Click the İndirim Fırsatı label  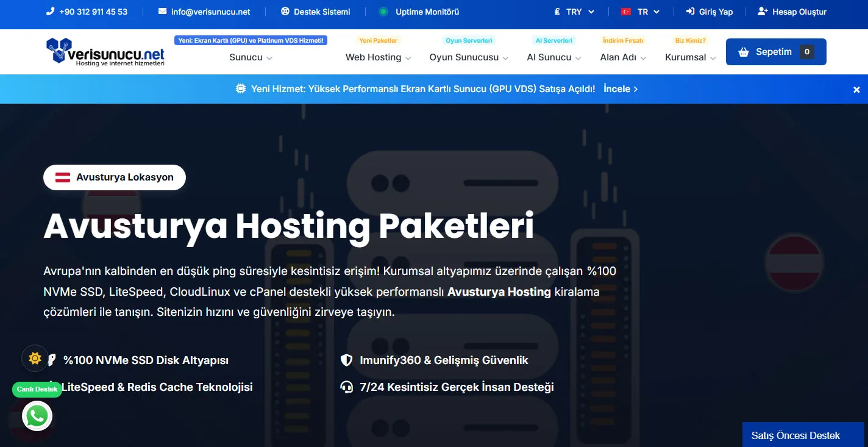623,40
